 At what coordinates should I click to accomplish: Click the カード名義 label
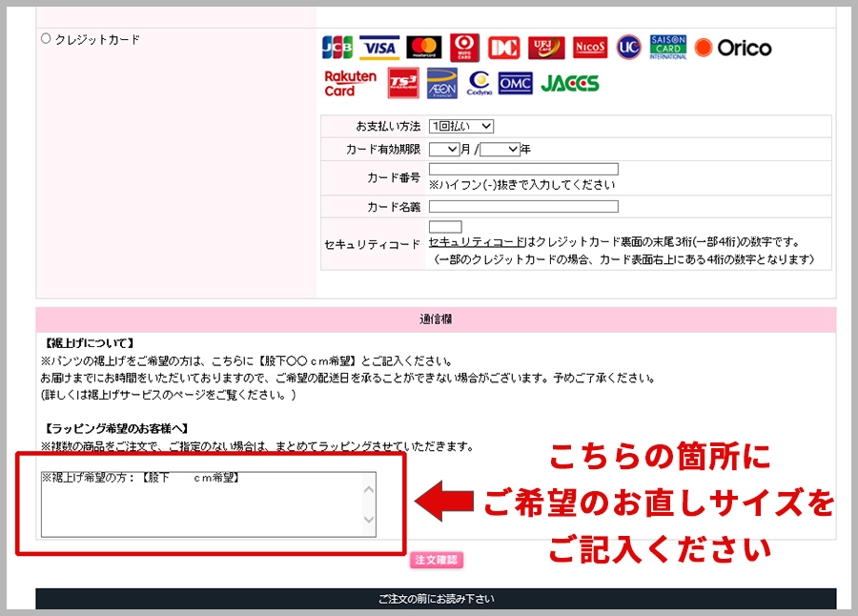[394, 207]
